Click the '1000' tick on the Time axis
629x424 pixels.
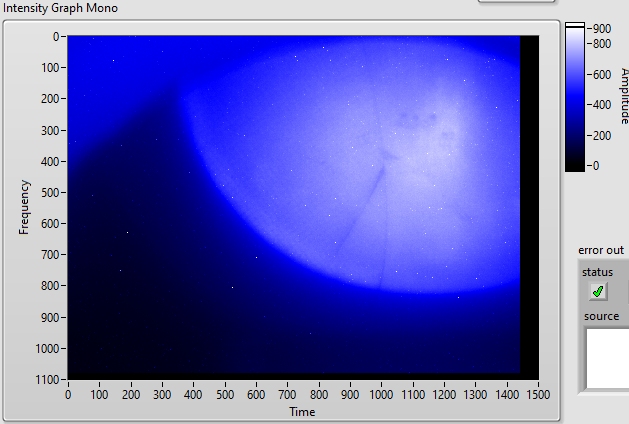click(x=381, y=395)
